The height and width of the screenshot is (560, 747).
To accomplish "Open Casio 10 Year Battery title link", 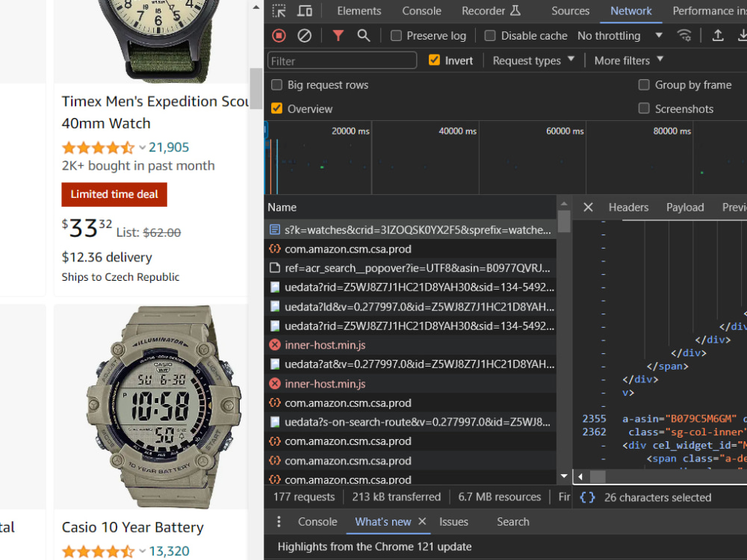I will click(x=132, y=527).
